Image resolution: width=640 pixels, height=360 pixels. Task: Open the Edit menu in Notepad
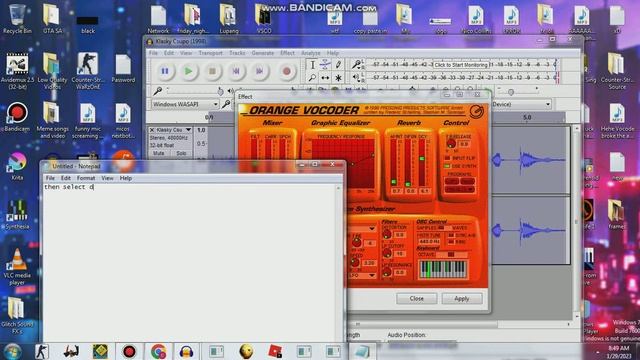click(66, 178)
